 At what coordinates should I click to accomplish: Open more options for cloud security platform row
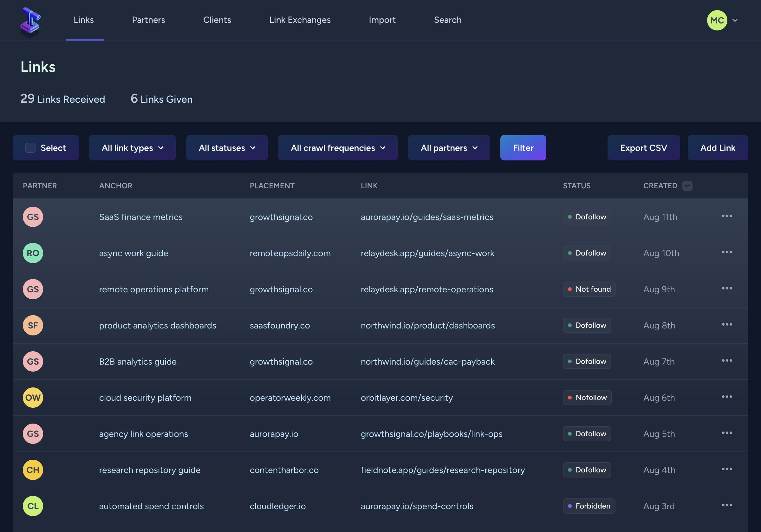click(x=726, y=397)
